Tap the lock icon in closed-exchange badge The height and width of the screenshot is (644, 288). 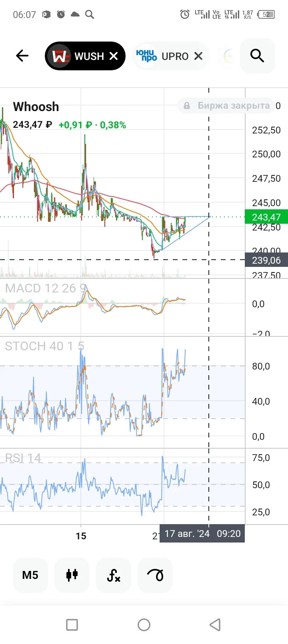(187, 105)
